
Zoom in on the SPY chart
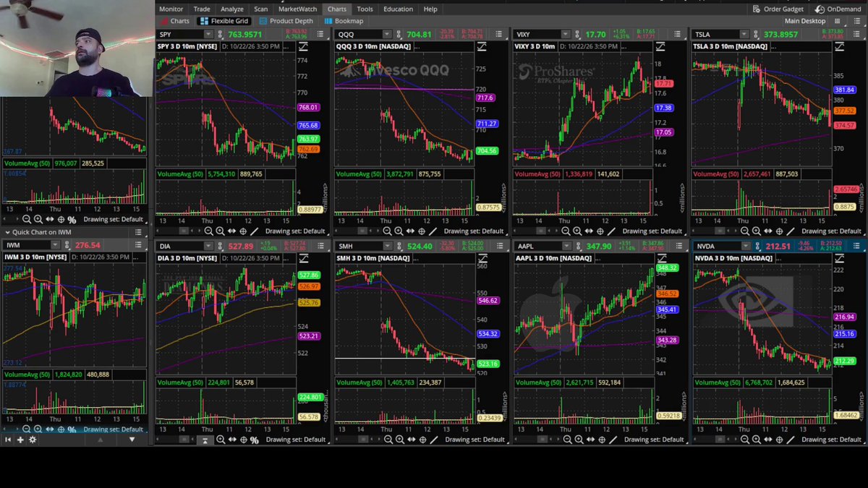point(220,231)
